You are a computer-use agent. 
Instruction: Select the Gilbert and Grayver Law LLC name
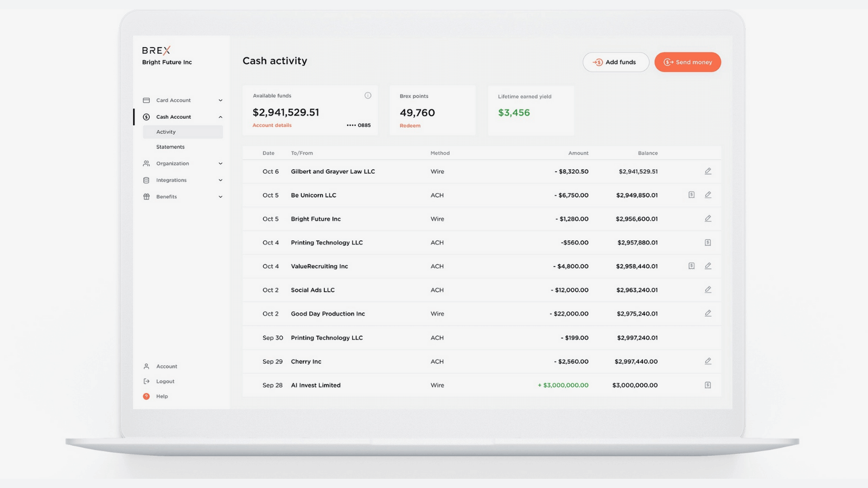(x=333, y=171)
